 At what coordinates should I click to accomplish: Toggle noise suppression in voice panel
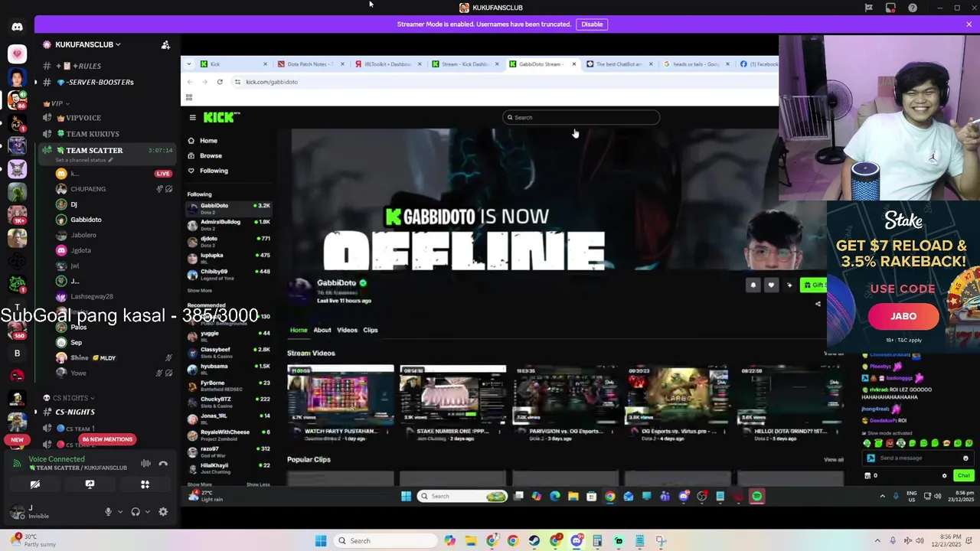click(145, 463)
